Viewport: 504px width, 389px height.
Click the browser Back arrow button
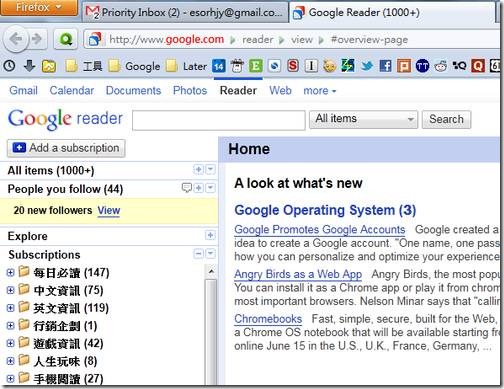pos(15,39)
